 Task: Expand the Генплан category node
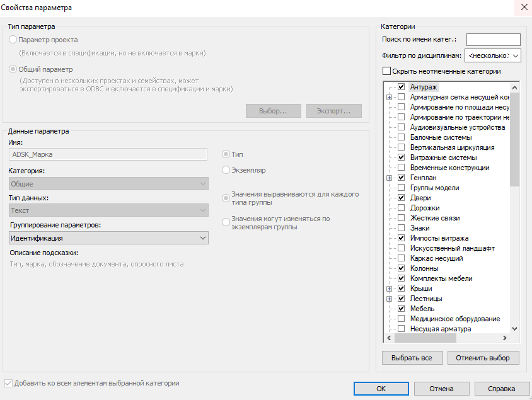tap(389, 178)
